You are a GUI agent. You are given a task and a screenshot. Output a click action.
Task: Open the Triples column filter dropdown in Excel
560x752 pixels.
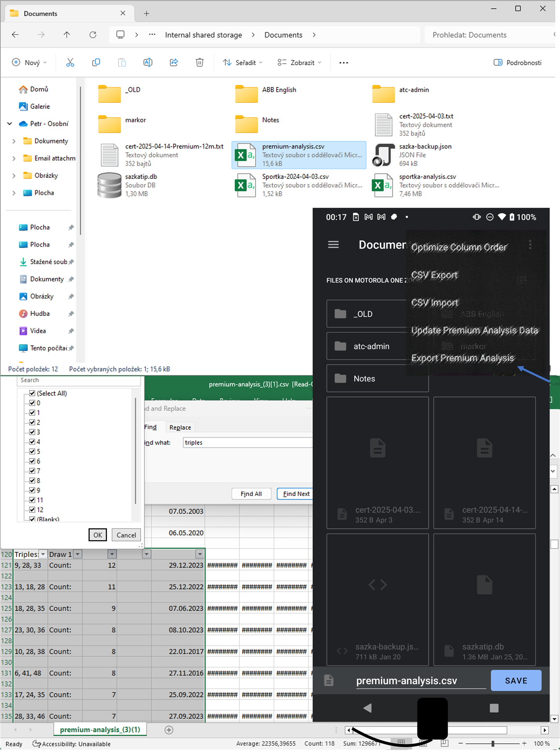point(43,554)
